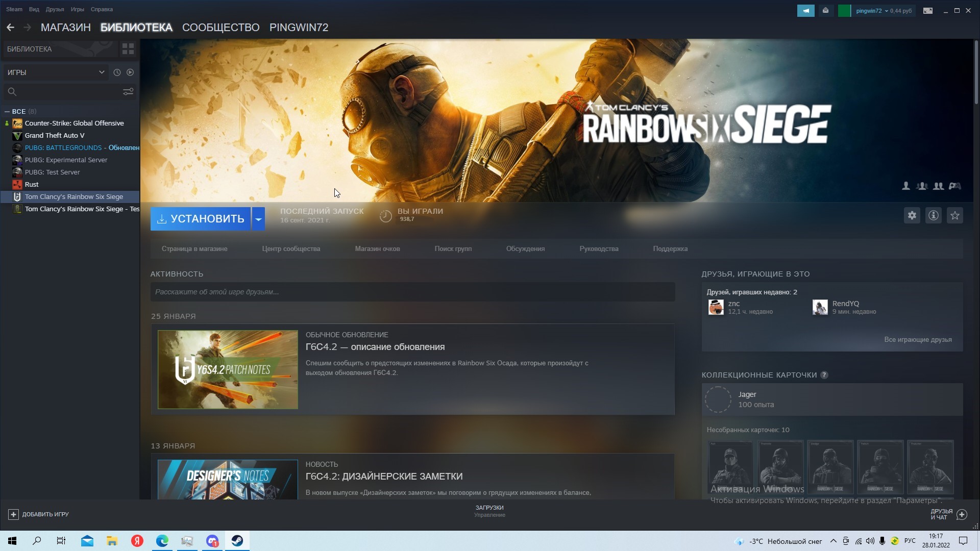Open trading cards help question mark

pos(824,375)
